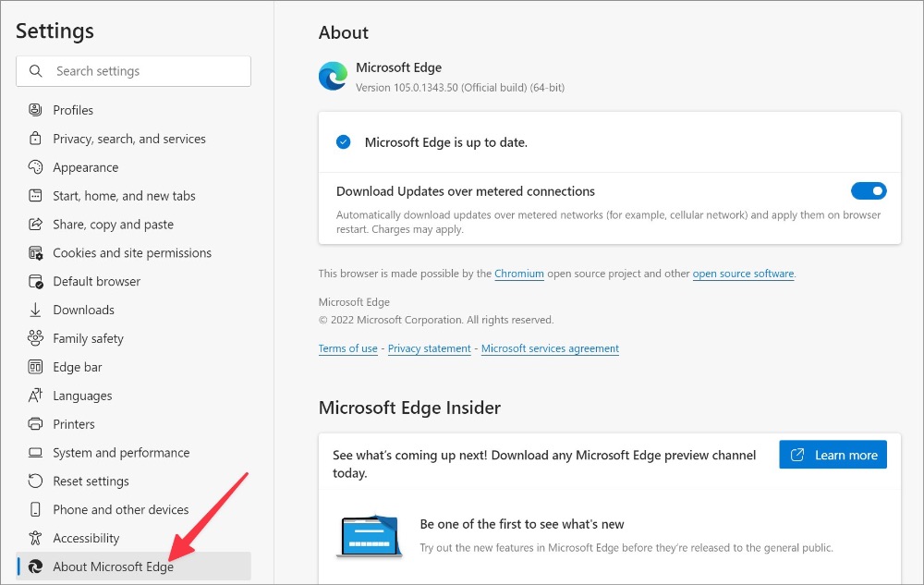Open the Terms of use link
924x585 pixels.
coord(347,348)
